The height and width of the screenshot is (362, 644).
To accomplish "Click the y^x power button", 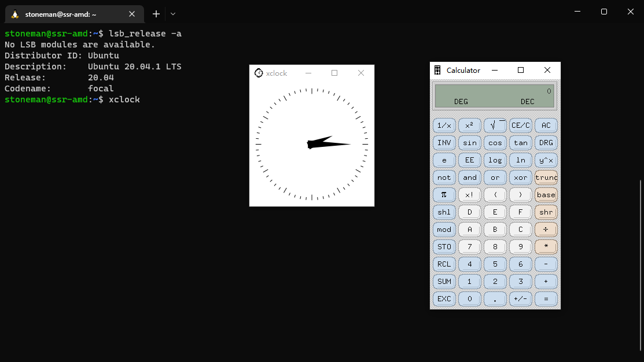I will coord(546,160).
